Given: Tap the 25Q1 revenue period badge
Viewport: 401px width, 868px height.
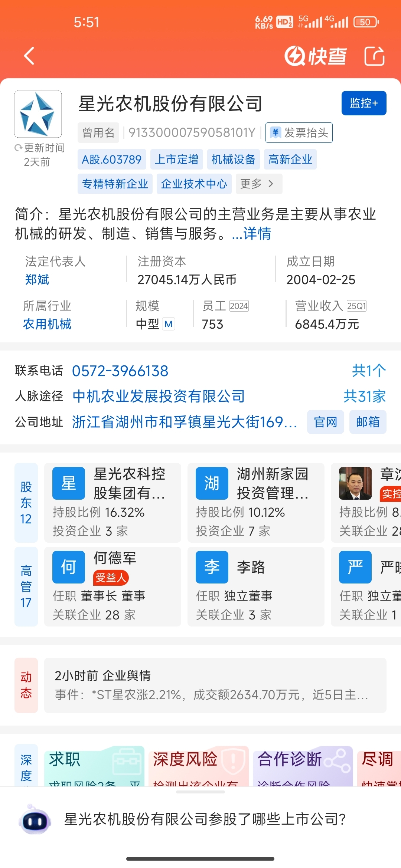Looking at the screenshot, I should pyautogui.click(x=356, y=306).
